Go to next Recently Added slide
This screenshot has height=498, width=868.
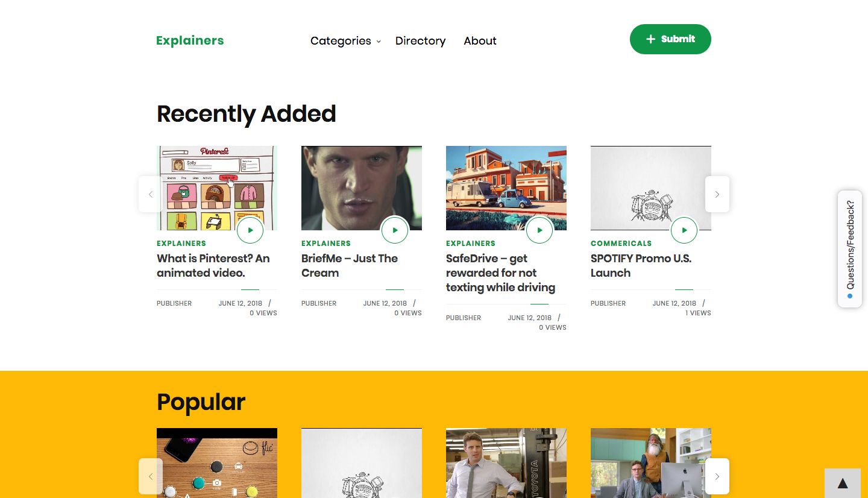pos(717,194)
